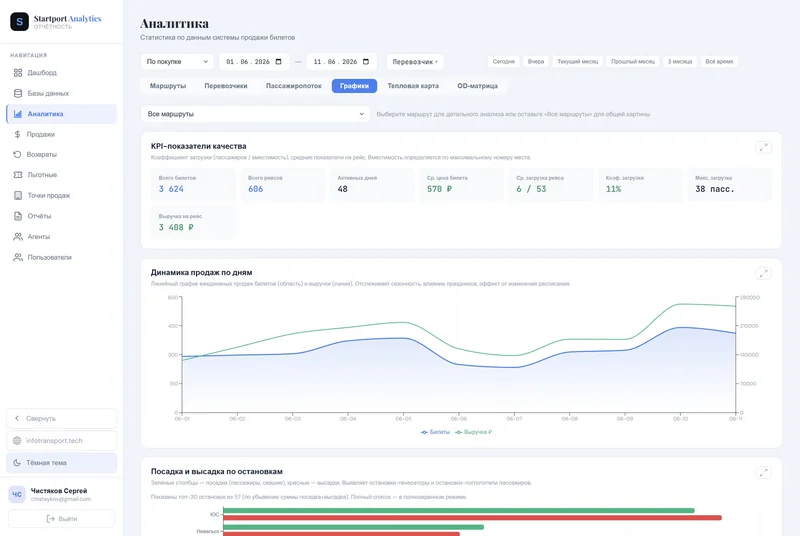Screen dimensions: 800x536
Task: Switch to the OD-матрица tab
Action: (477, 86)
